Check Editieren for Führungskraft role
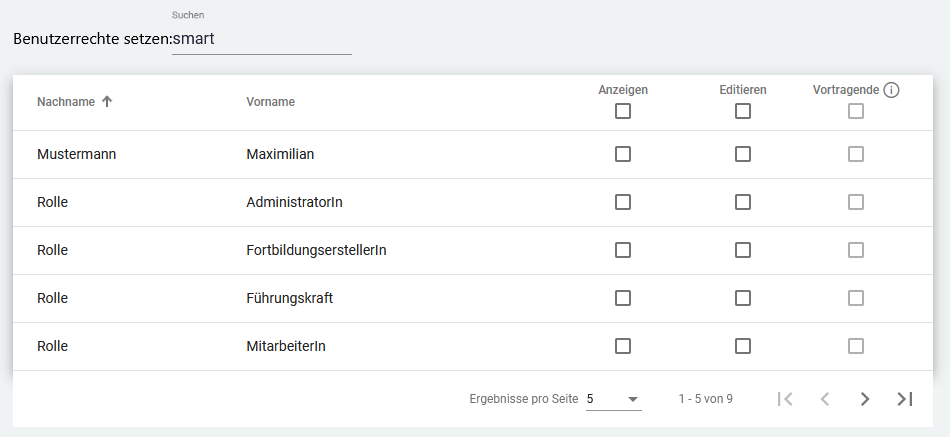 click(x=743, y=298)
